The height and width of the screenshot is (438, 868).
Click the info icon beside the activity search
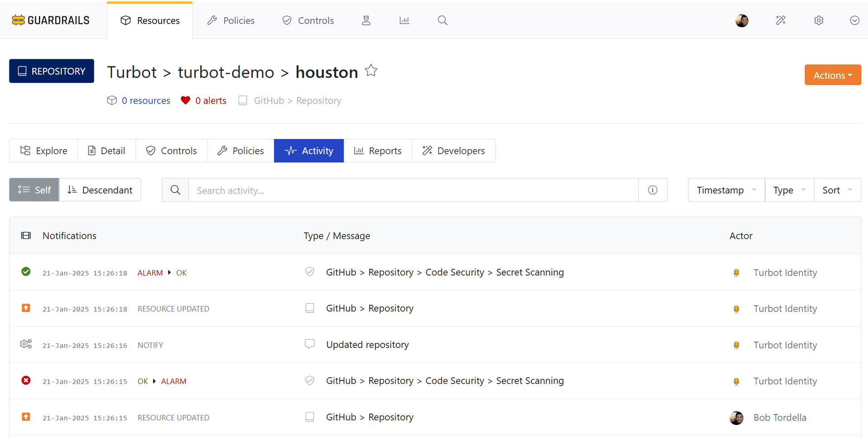point(652,190)
